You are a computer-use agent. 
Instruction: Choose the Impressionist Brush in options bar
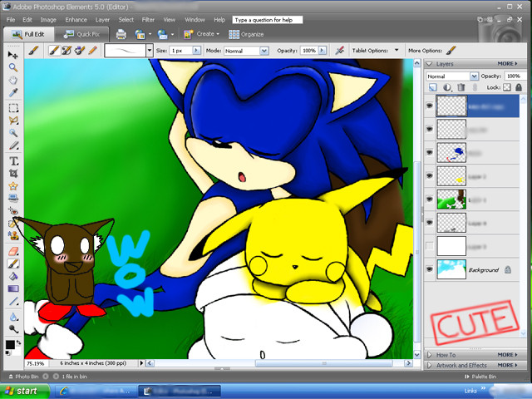tap(66, 51)
